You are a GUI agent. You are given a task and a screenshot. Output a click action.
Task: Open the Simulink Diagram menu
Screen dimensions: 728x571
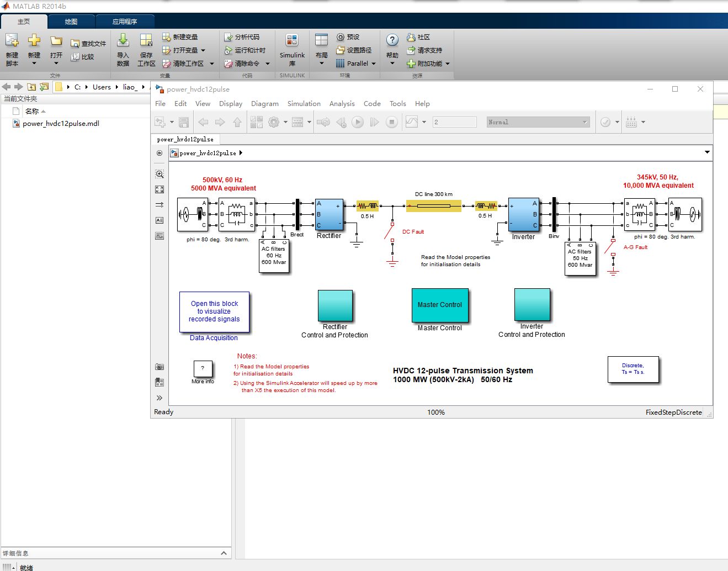coord(265,104)
